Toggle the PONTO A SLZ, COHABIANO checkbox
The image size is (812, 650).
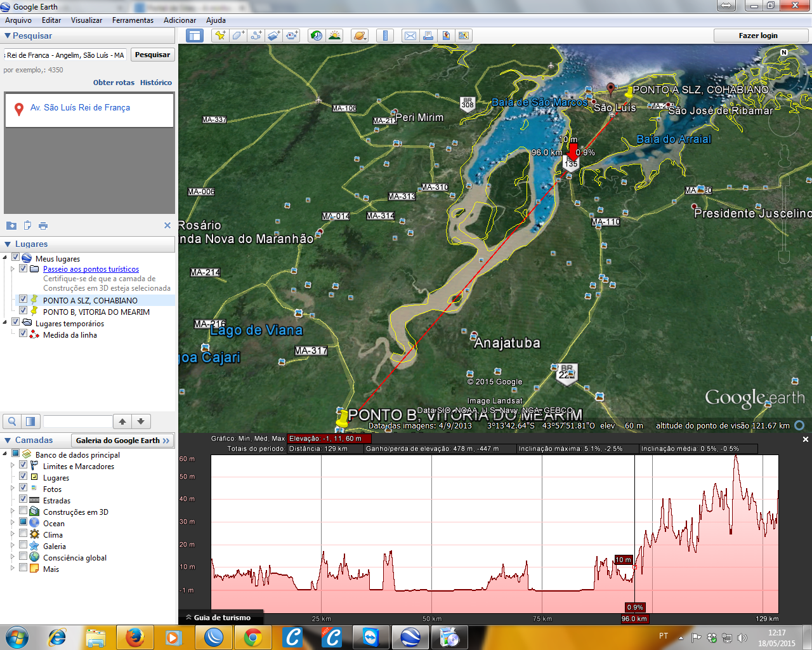(x=23, y=300)
